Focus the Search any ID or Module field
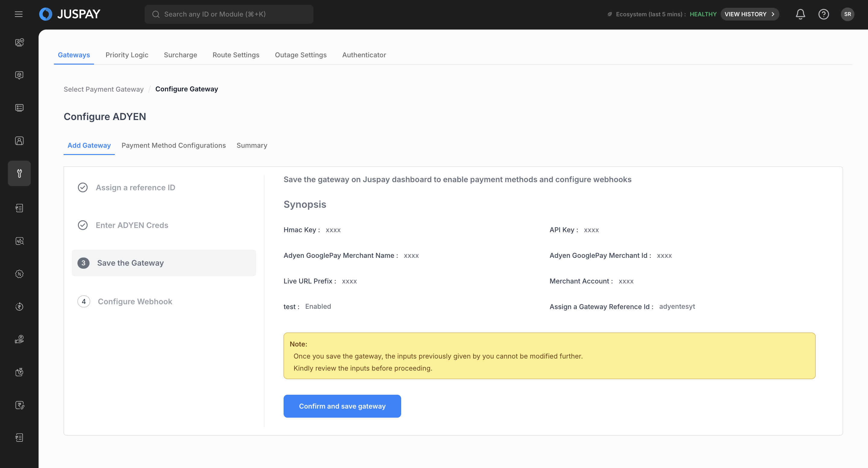868x468 pixels. [x=229, y=14]
